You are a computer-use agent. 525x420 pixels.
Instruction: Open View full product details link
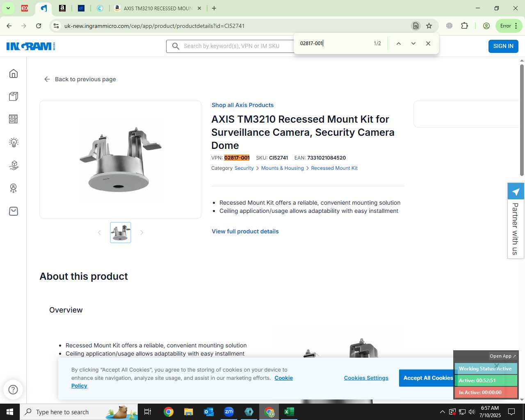tap(245, 231)
